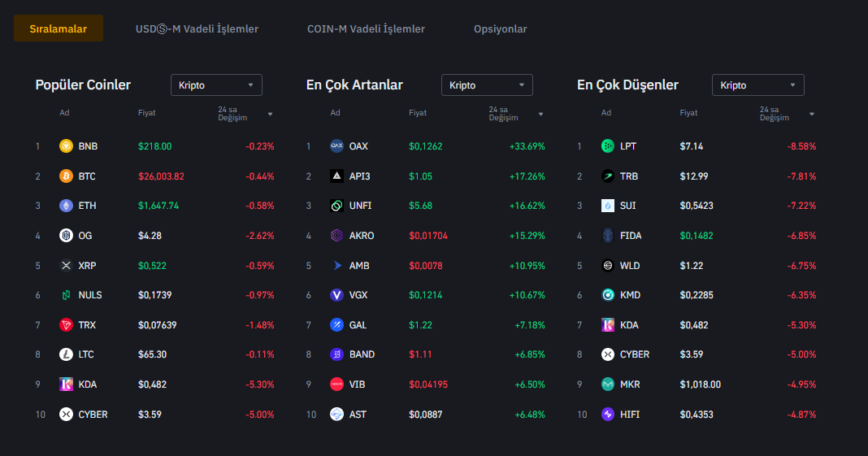Click the OAX coin icon in top gainers

336,146
